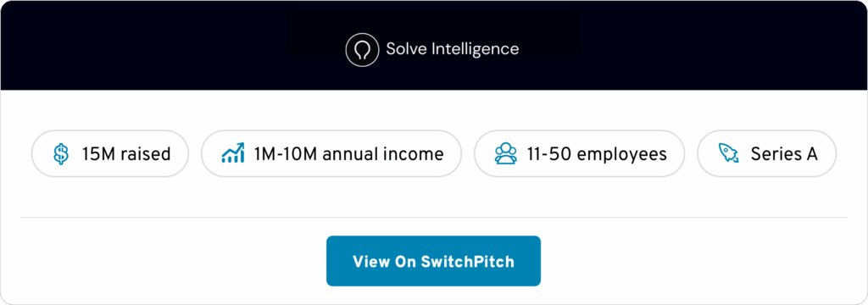Click the Solve Intelligence lightbulb logo
868x305 pixels.
tap(362, 50)
